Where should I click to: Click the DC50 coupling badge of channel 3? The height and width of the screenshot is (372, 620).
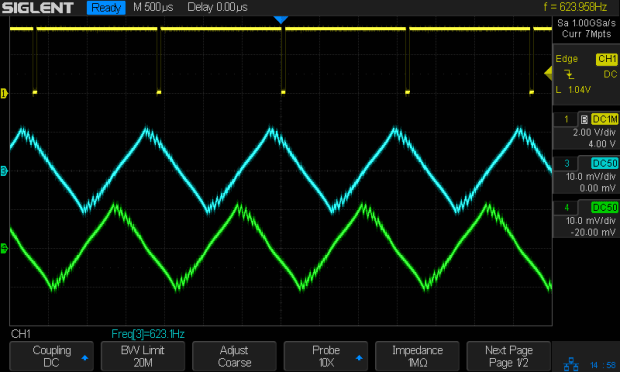coord(605,163)
